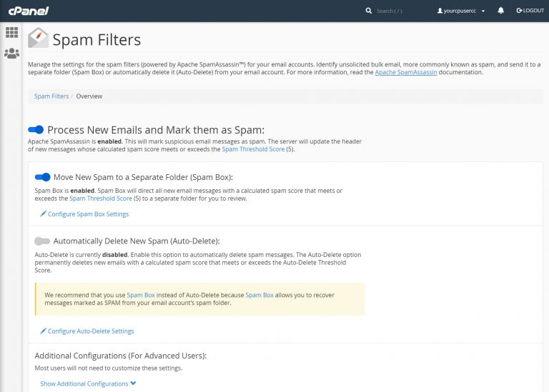Toggle Process New Emails and Mark as Spam
This screenshot has width=549, height=392.
click(x=36, y=130)
